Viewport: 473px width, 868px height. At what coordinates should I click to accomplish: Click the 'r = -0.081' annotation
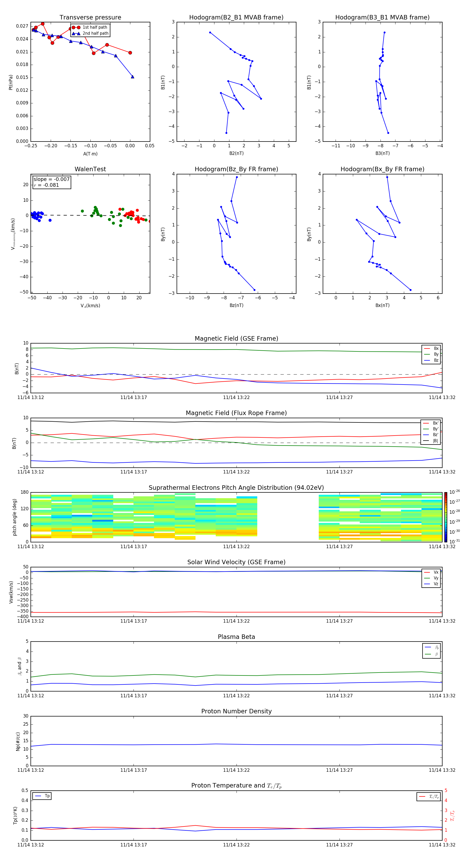[x=47, y=185]
